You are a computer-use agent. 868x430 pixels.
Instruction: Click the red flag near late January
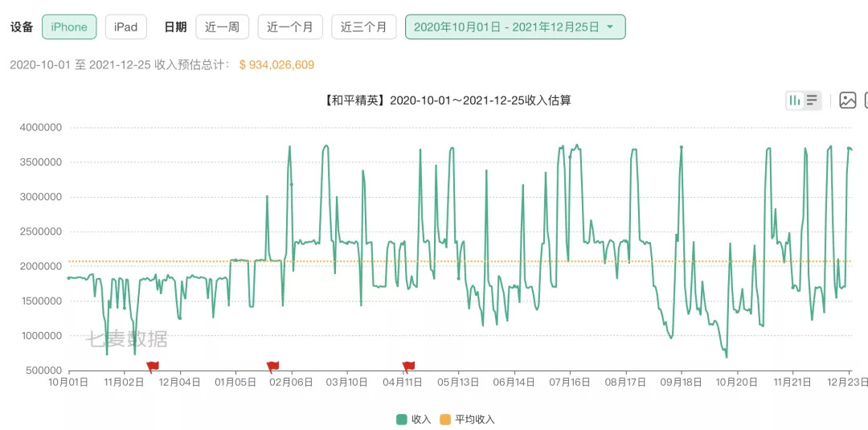272,367
